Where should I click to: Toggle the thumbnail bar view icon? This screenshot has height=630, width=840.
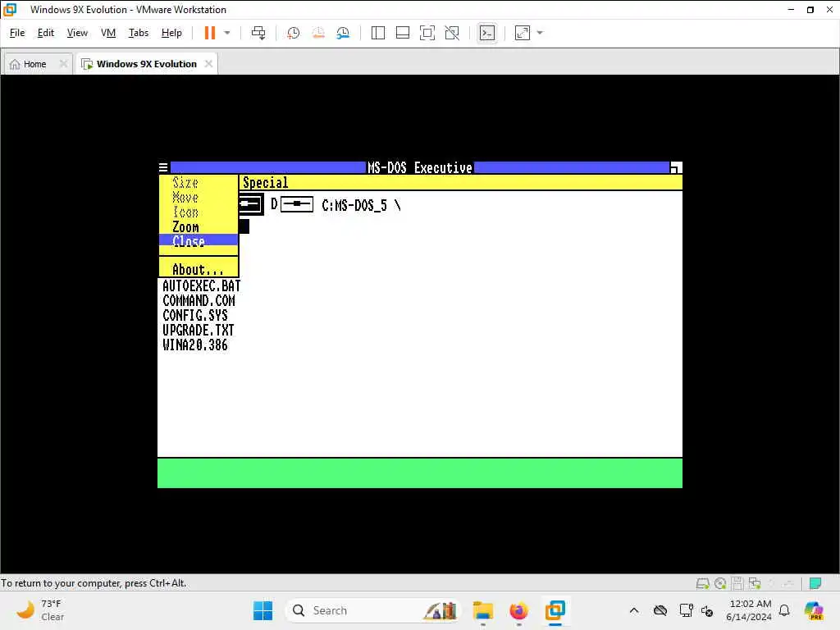pyautogui.click(x=402, y=33)
